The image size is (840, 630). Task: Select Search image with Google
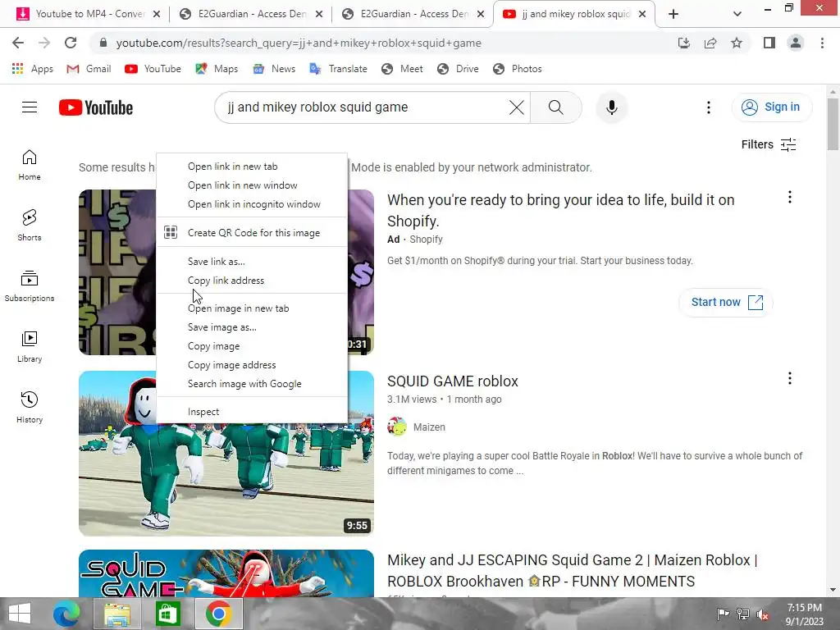(x=253, y=384)
